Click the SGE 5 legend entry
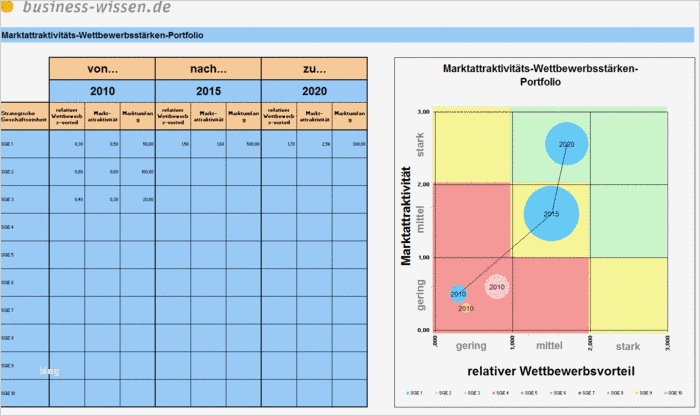 pyautogui.click(x=528, y=393)
